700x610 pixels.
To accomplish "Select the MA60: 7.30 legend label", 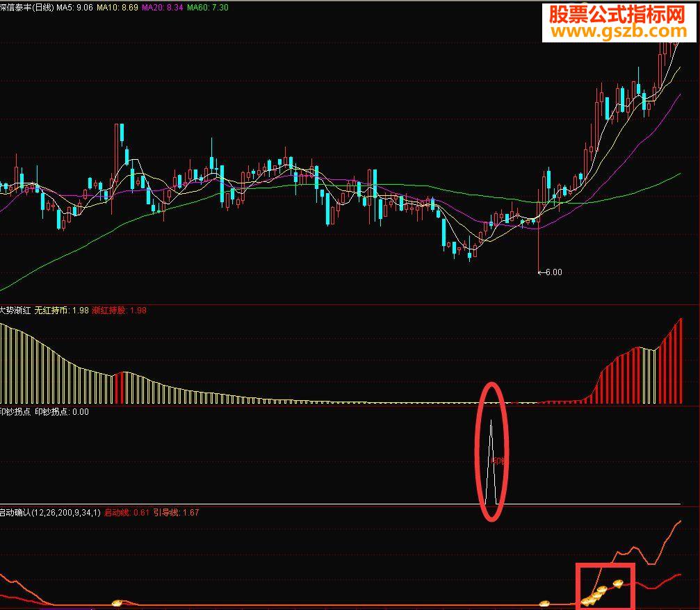I will tap(208, 8).
